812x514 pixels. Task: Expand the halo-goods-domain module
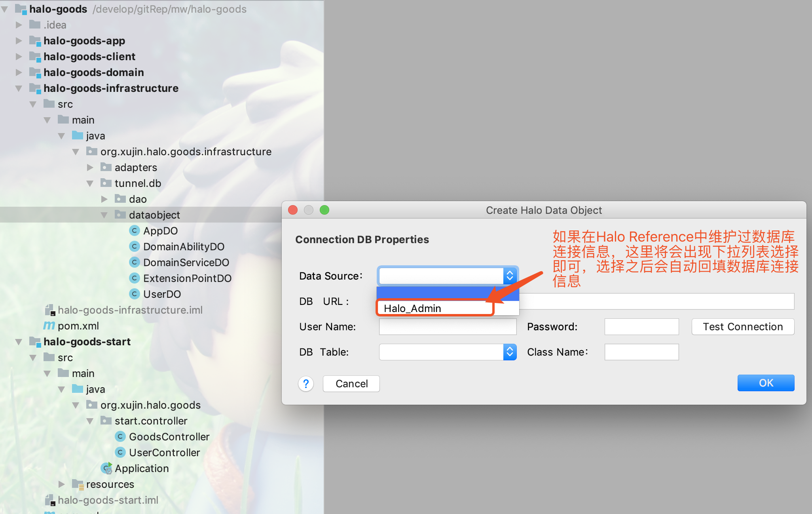pos(19,72)
